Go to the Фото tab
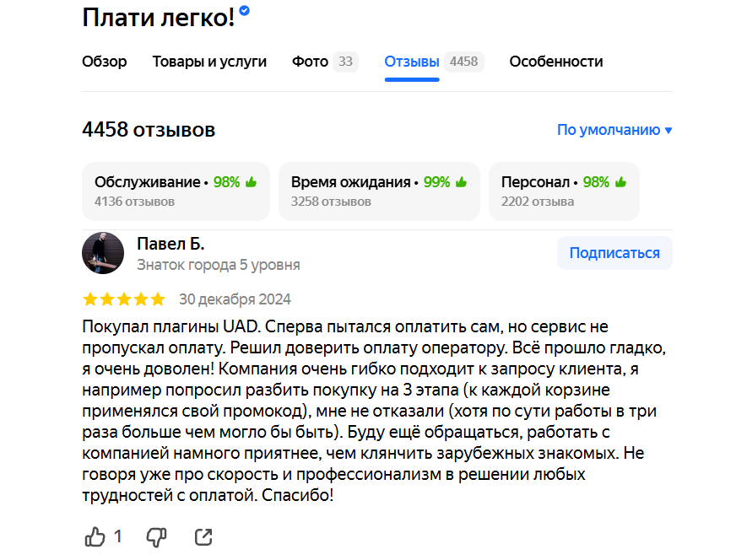 [311, 62]
